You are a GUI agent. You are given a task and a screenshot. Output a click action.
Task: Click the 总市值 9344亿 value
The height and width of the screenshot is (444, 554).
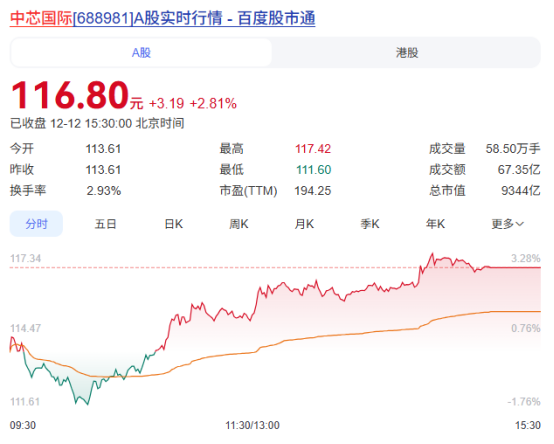click(x=520, y=191)
